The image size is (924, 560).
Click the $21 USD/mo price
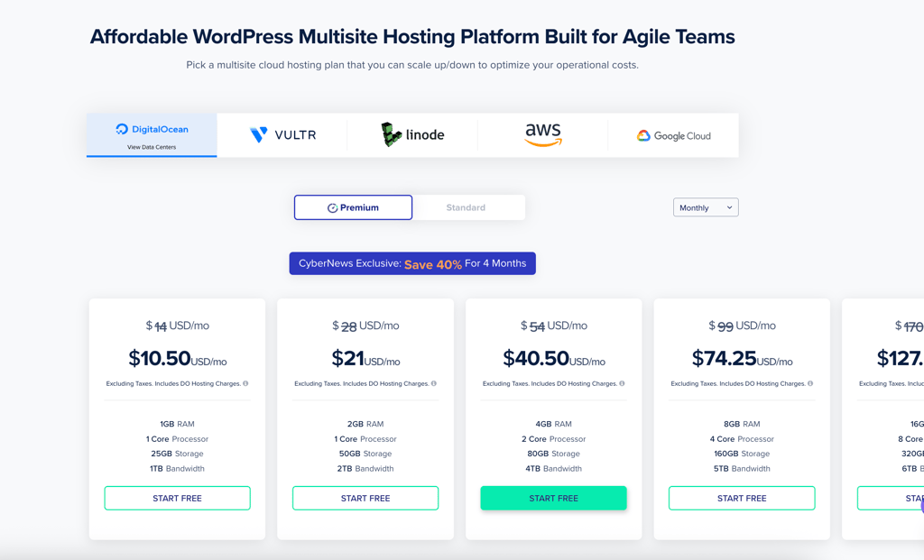coord(365,358)
